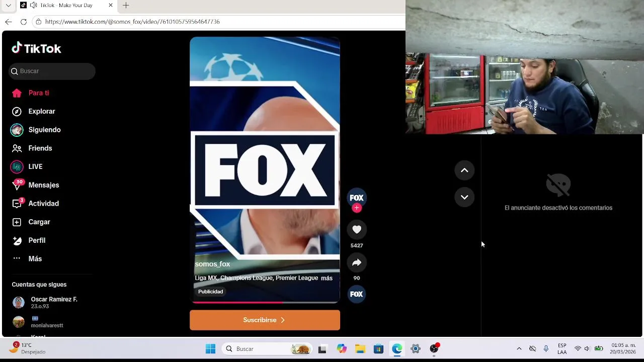Open the FOX sound disc icon
Image resolution: width=644 pixels, height=362 pixels.
pyautogui.click(x=357, y=294)
